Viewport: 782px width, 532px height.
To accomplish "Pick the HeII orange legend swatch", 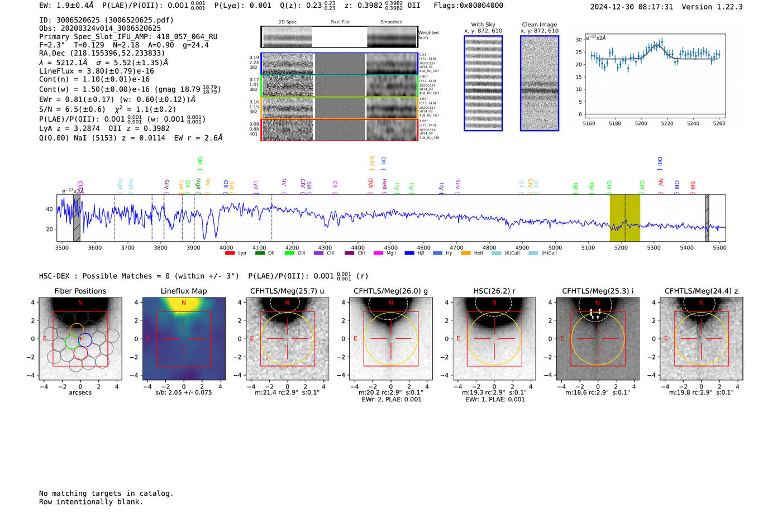I will coord(466,253).
